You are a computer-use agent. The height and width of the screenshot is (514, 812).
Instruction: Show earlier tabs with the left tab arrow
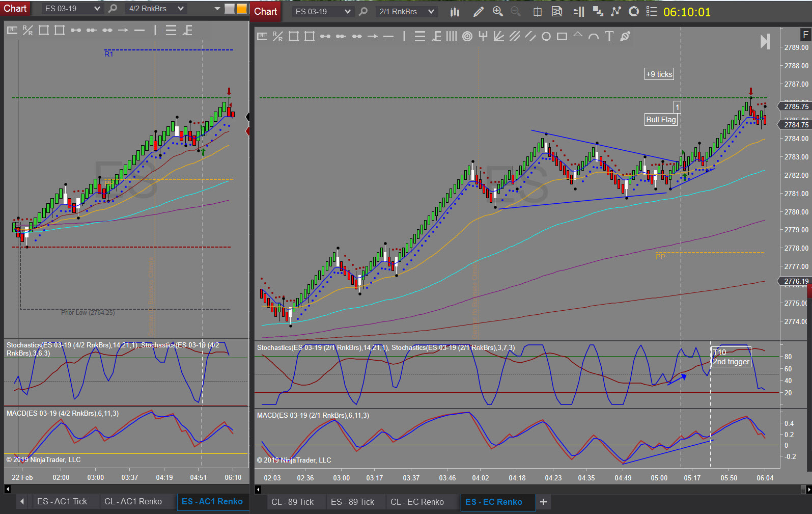coord(22,502)
